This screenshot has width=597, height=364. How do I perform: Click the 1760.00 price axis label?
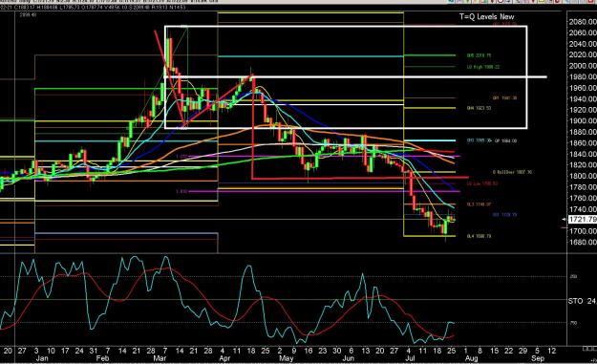pos(583,198)
